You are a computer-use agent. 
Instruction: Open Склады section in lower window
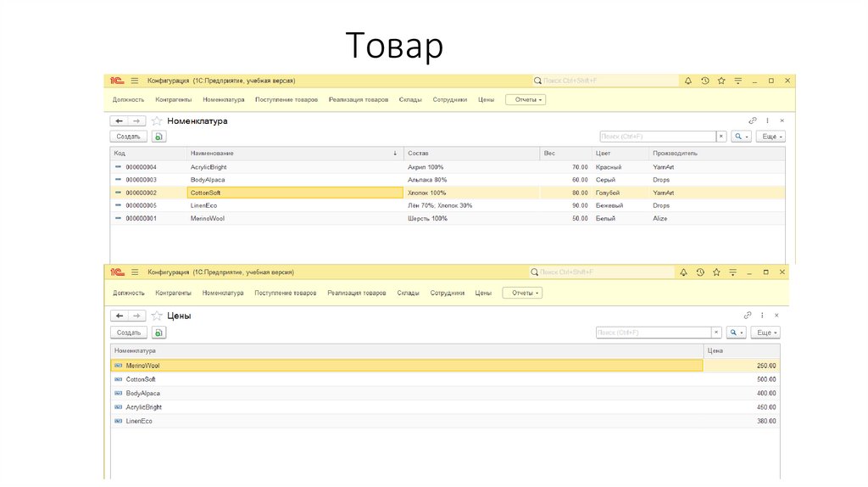coord(408,293)
